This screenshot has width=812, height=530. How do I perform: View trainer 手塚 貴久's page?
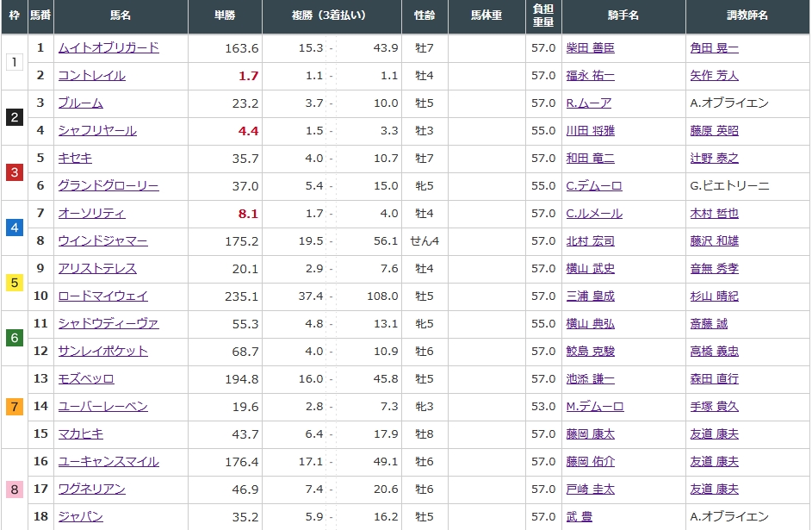point(714,407)
